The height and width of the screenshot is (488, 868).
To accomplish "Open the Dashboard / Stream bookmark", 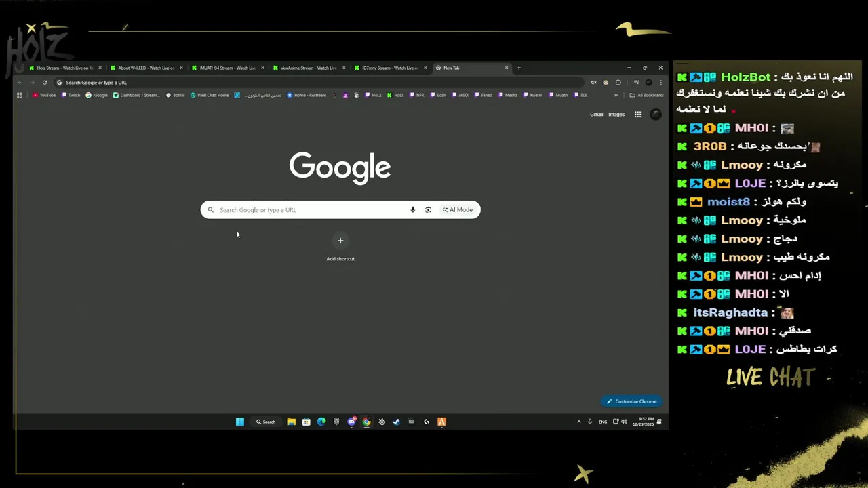I will coord(136,96).
